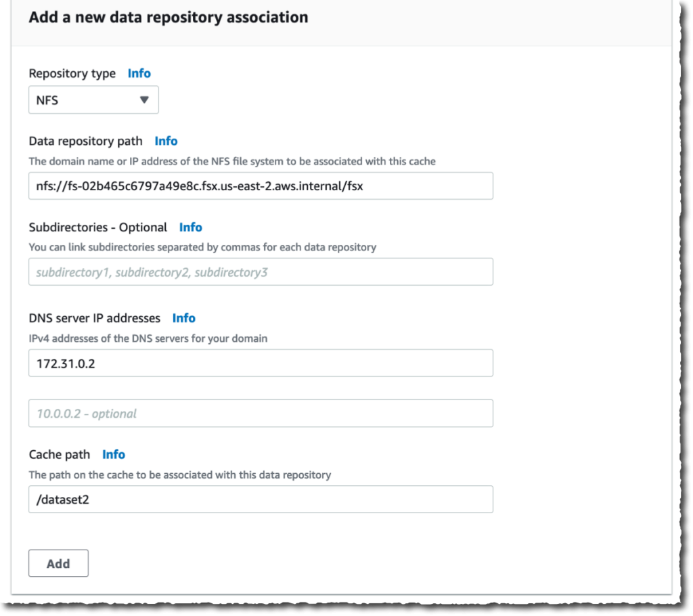Click the subdirectories input showing placeholder text

pyautogui.click(x=261, y=271)
